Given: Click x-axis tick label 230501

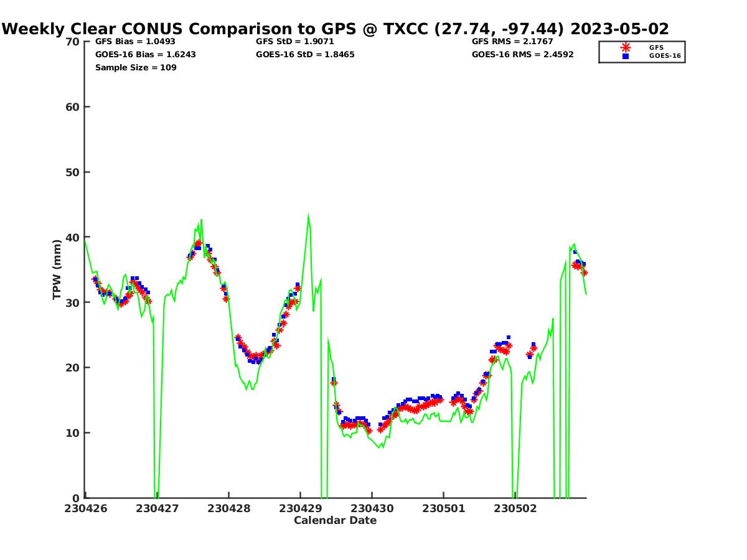Looking at the screenshot, I should [x=443, y=508].
